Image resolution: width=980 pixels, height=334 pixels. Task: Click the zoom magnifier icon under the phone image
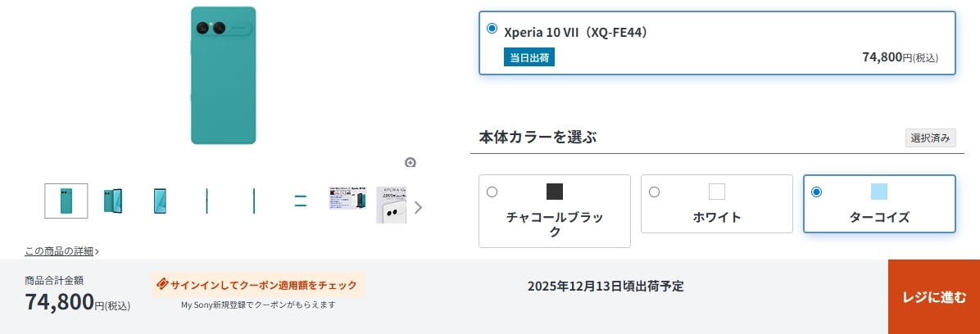pyautogui.click(x=411, y=162)
